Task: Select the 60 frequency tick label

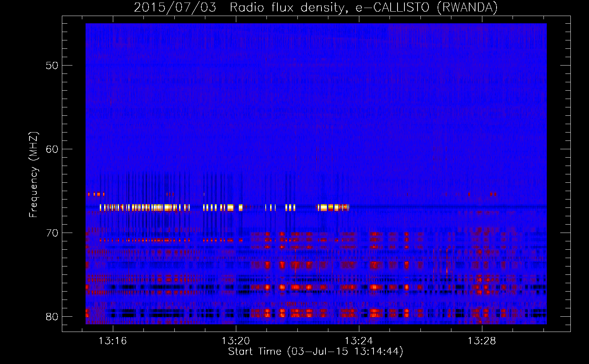Action: tap(52, 149)
